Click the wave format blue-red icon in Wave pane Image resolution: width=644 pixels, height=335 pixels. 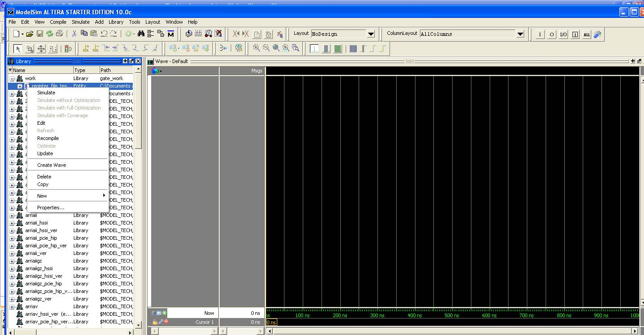pos(156,71)
